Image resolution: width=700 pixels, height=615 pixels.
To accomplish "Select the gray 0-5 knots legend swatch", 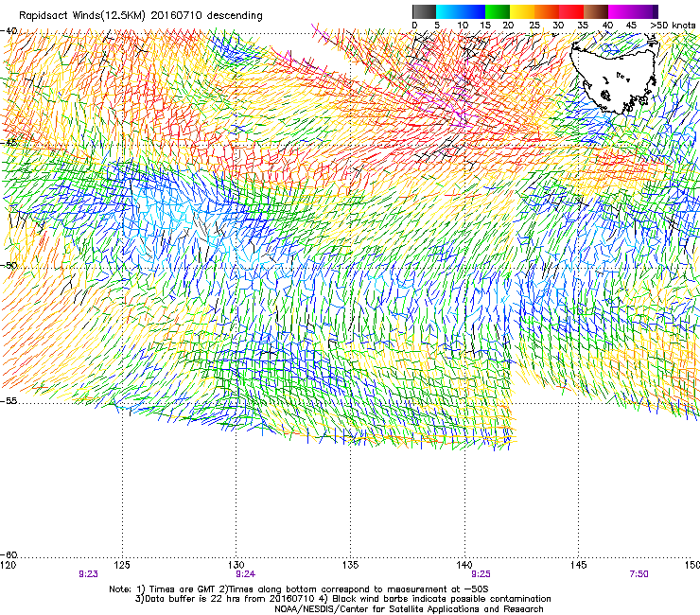I will [x=424, y=11].
